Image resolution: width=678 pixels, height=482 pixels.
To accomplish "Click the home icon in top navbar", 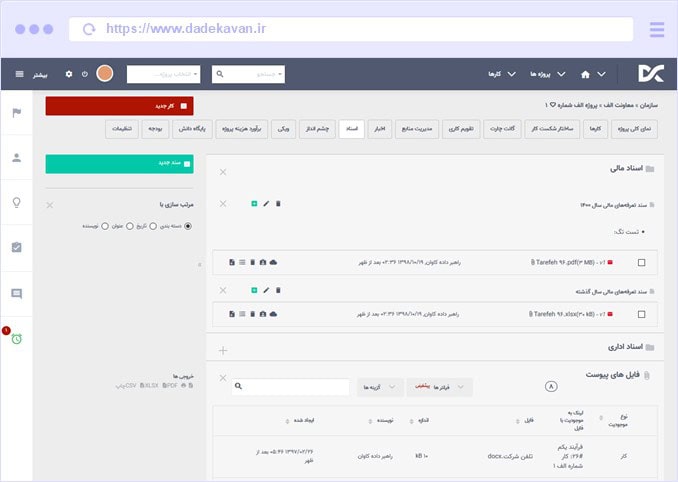I will (x=586, y=74).
